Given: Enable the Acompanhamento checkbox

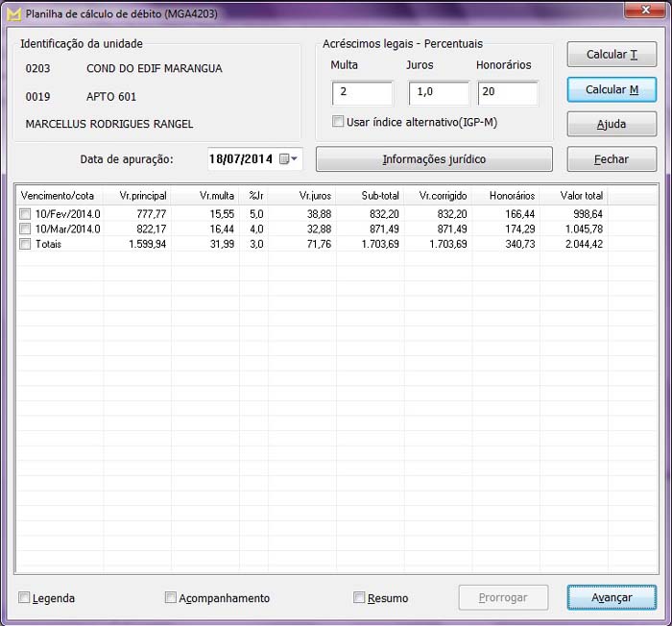Looking at the screenshot, I should click(171, 598).
